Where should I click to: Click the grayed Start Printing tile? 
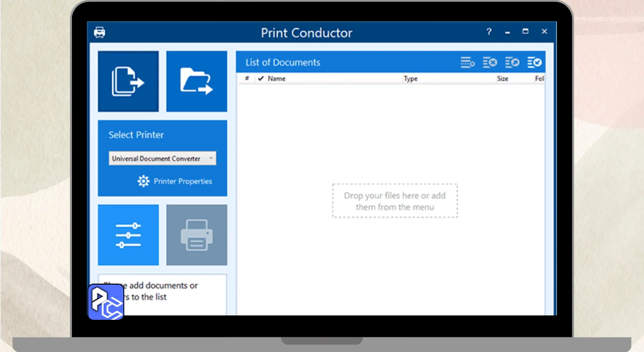pyautogui.click(x=197, y=235)
